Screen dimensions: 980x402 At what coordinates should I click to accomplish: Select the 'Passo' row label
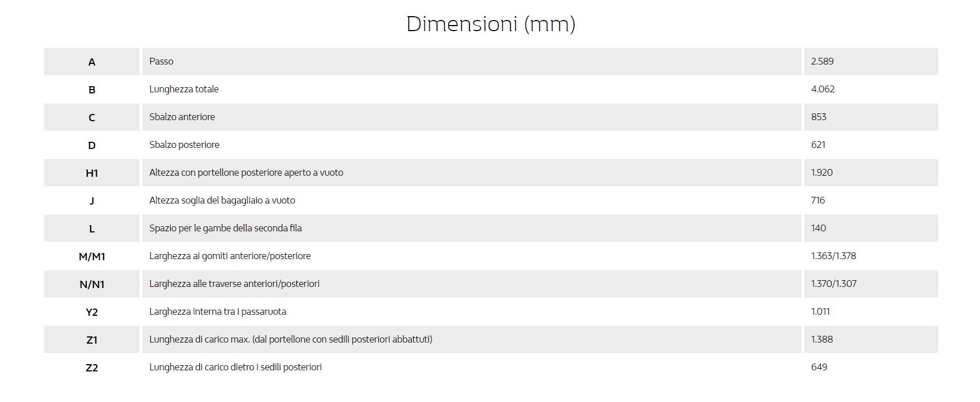tap(161, 62)
